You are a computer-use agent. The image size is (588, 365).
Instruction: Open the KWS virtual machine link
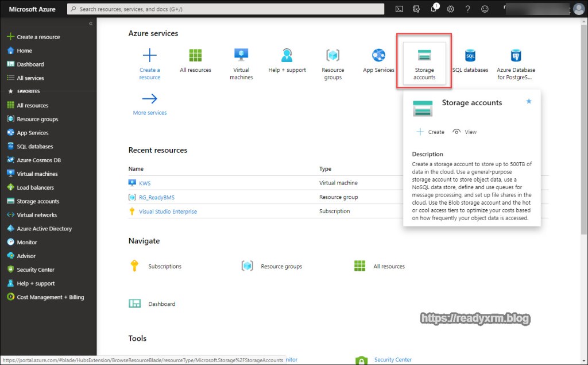click(144, 183)
